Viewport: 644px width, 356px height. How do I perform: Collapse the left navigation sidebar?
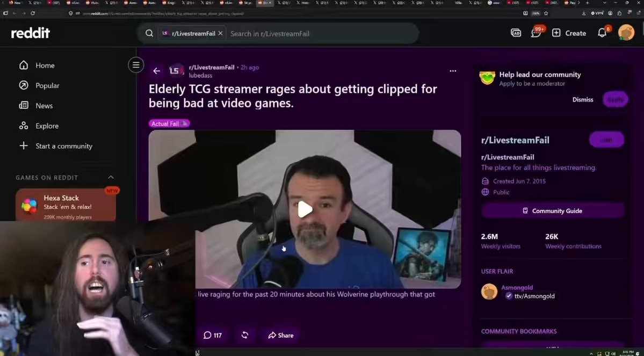point(136,65)
